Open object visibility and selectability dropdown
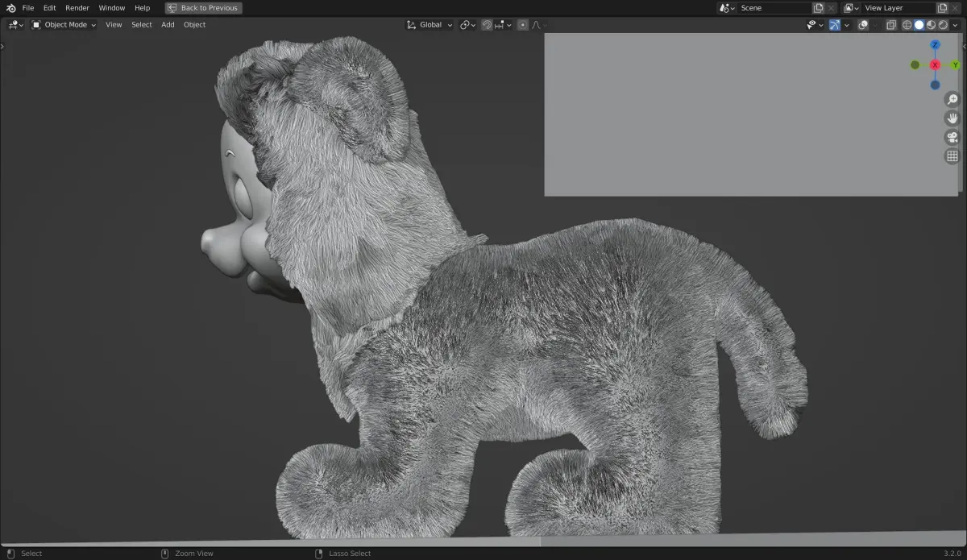 [815, 25]
